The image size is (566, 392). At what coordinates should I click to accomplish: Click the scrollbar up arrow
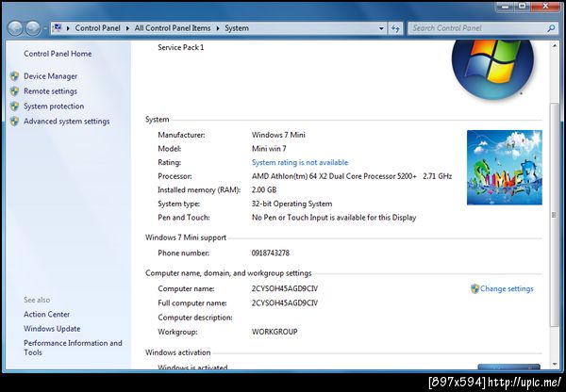(555, 46)
